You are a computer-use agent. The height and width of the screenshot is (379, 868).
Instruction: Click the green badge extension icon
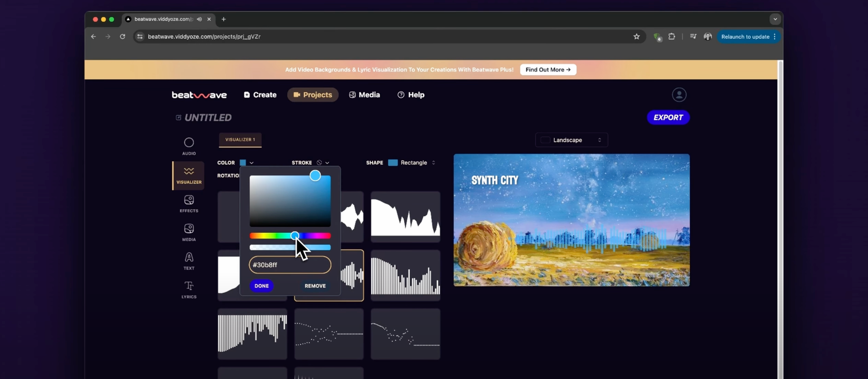point(657,37)
